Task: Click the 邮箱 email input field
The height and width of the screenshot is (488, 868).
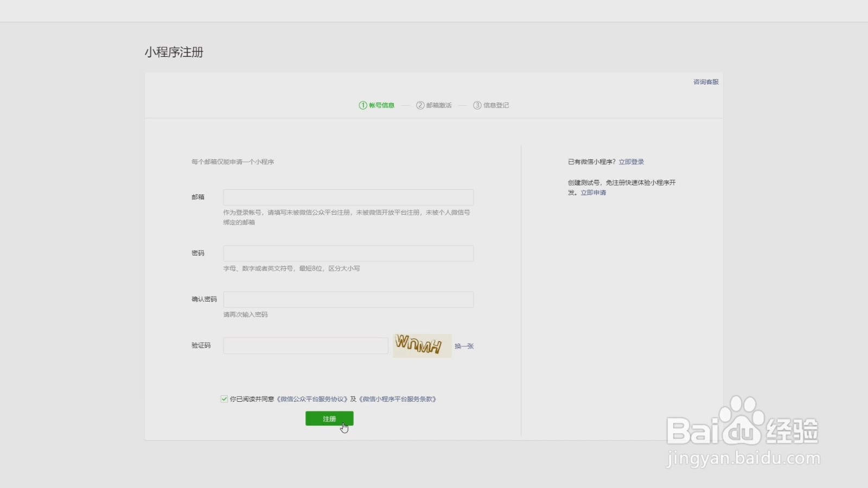Action: tap(348, 197)
